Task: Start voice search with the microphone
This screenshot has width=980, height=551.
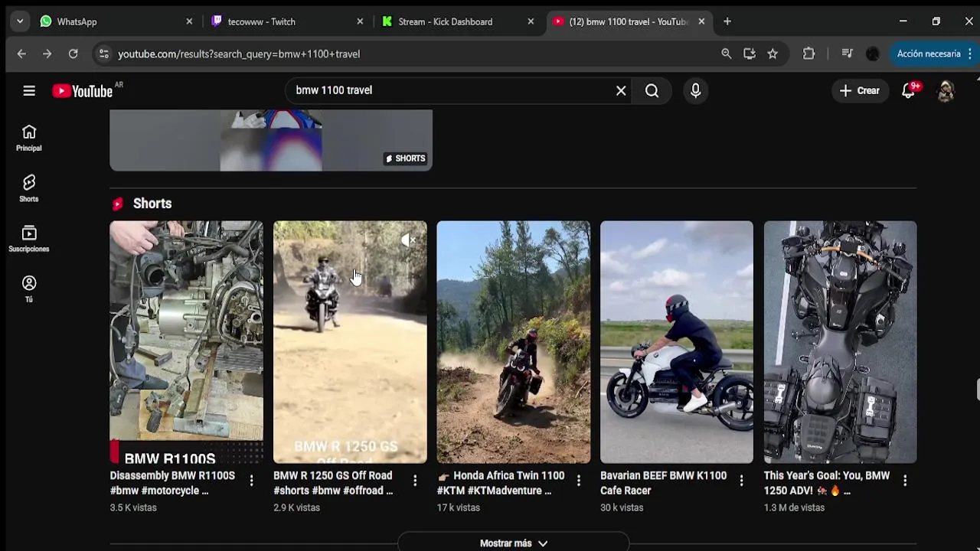Action: (695, 91)
